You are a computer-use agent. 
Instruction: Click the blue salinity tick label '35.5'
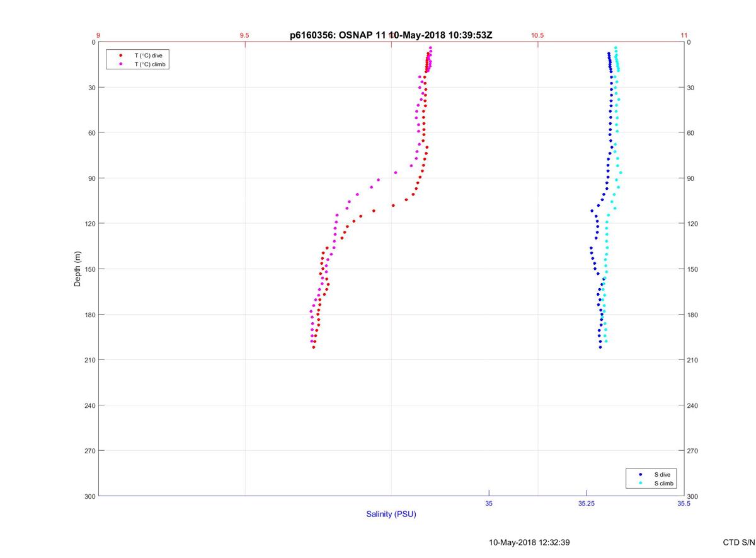coord(684,504)
